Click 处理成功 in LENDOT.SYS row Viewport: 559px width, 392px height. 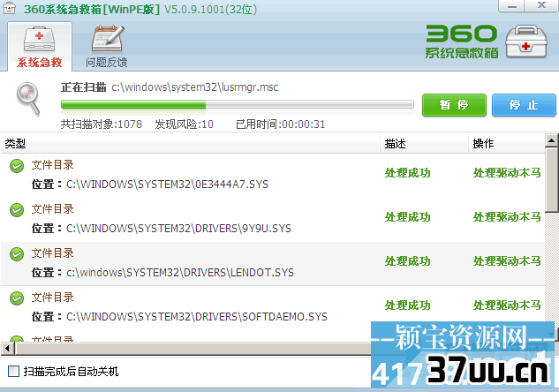(407, 261)
